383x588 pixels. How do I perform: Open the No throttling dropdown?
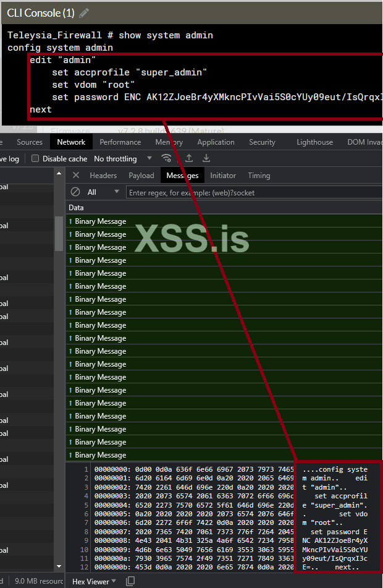coord(123,159)
